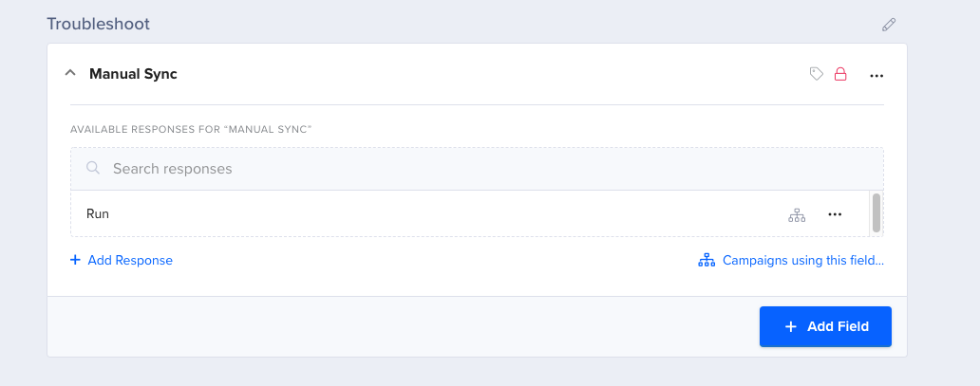Click the org-chart icon beside Campaigns link
Image resolution: width=980 pixels, height=386 pixels.
coord(707,261)
